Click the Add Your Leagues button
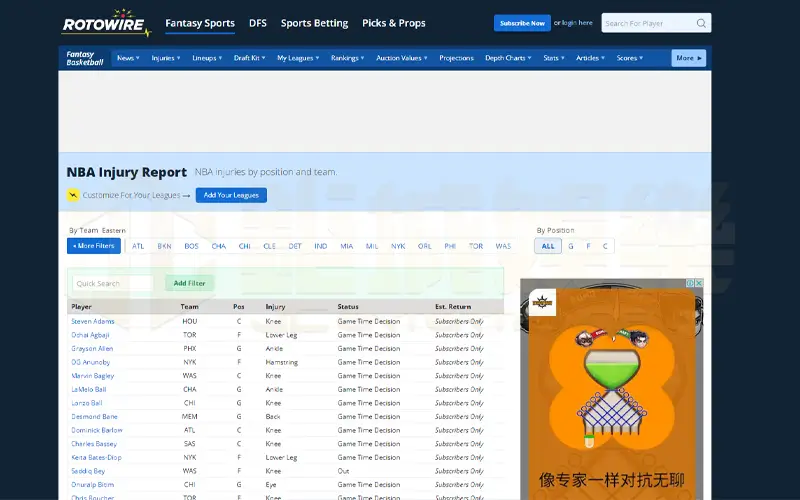 [x=231, y=195]
